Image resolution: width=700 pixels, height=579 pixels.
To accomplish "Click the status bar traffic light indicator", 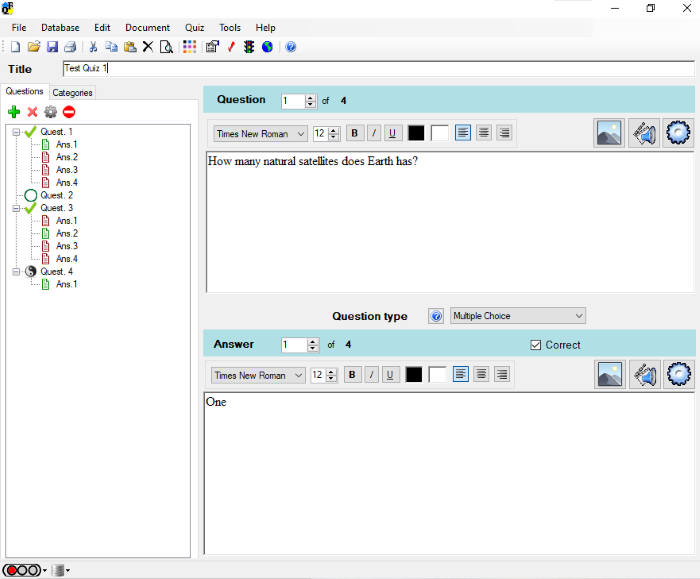I will click(22, 570).
